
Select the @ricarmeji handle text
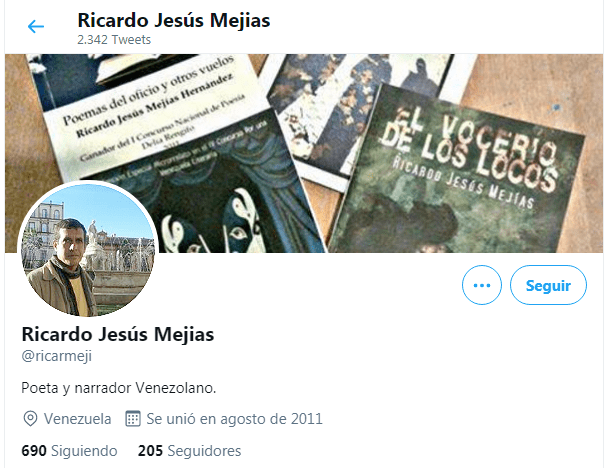(x=57, y=356)
